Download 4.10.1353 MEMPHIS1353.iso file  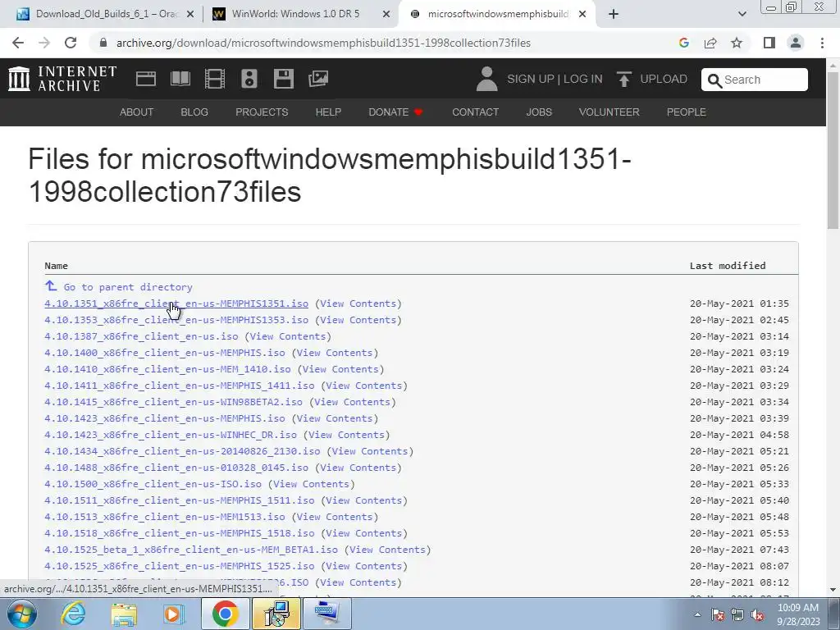(176, 320)
